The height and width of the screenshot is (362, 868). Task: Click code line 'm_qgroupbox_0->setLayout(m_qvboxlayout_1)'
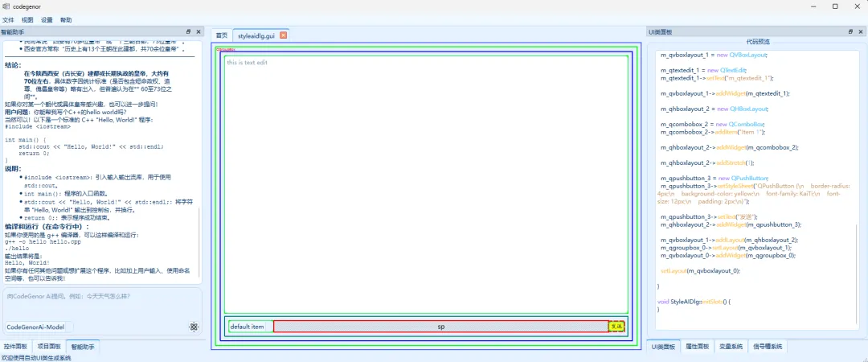pyautogui.click(x=725, y=248)
